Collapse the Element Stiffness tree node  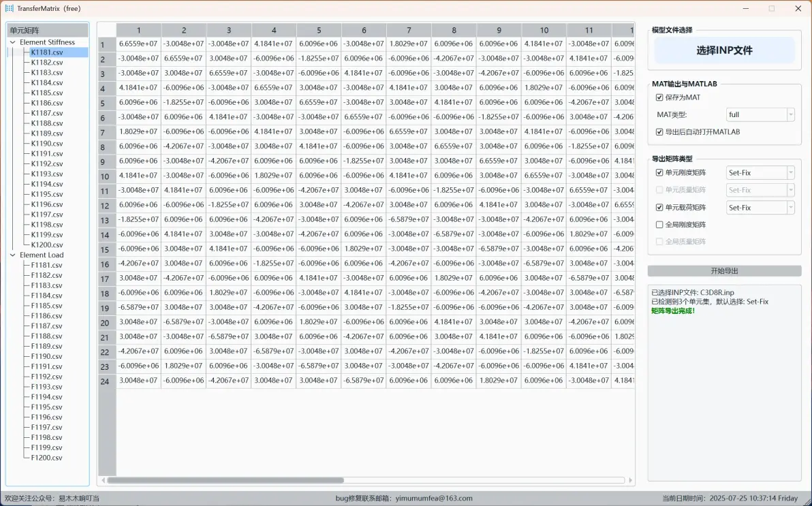coord(13,42)
